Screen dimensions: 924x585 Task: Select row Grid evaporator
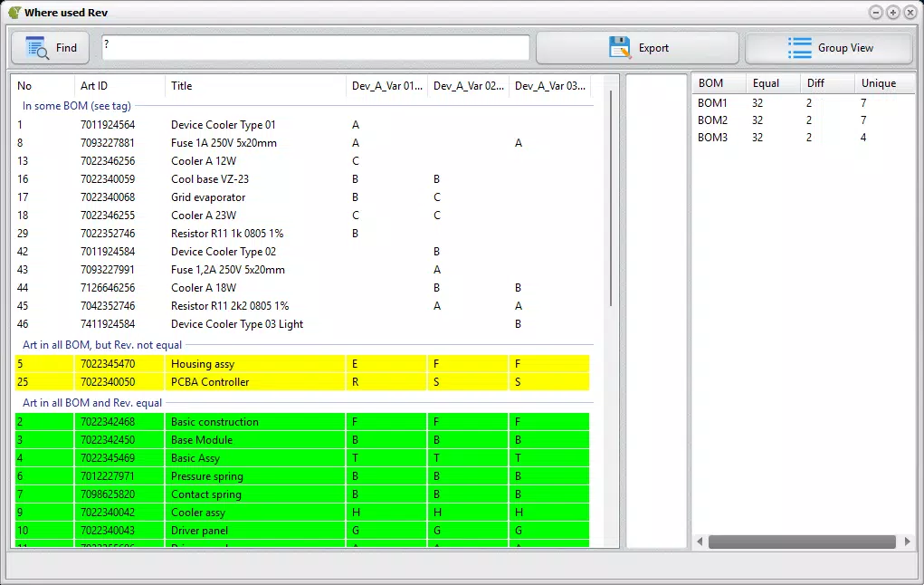(x=302, y=197)
